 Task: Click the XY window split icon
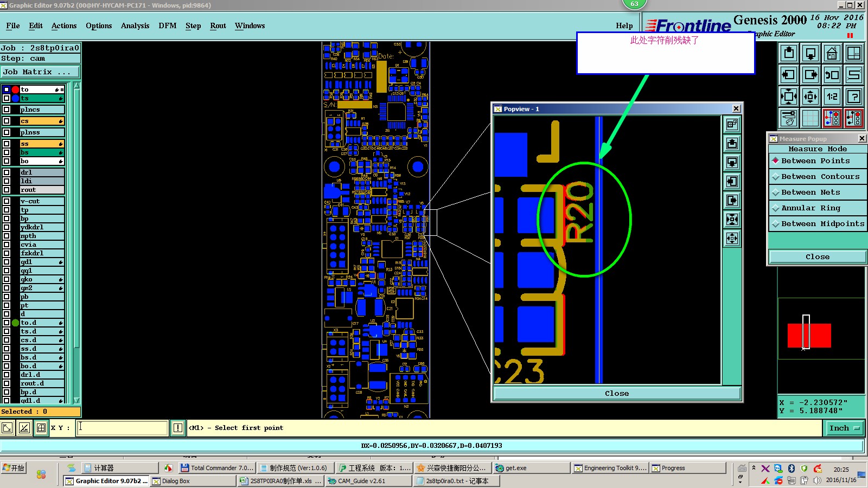[x=854, y=53]
